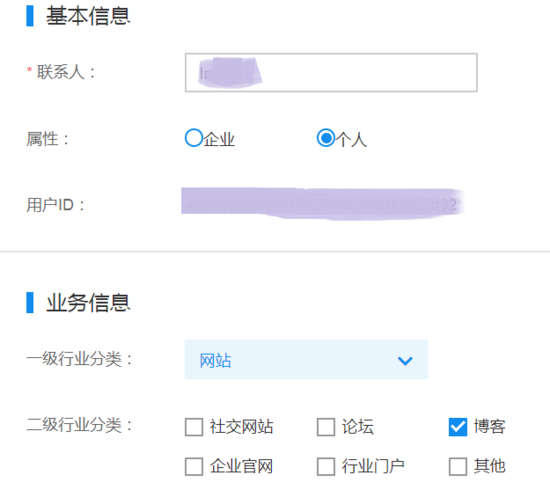Click the blurred 用户ID value text
The width and height of the screenshot is (550, 490).
[x=322, y=204]
